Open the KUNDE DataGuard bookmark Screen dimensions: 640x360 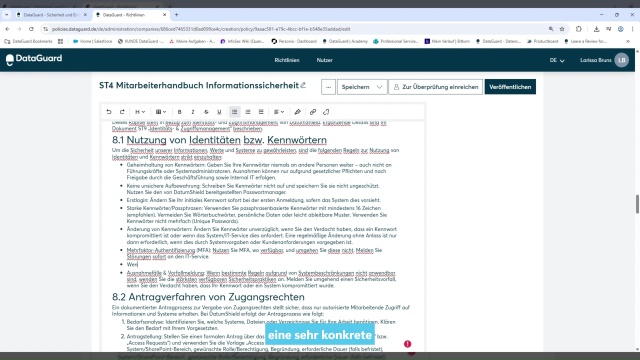141,41
